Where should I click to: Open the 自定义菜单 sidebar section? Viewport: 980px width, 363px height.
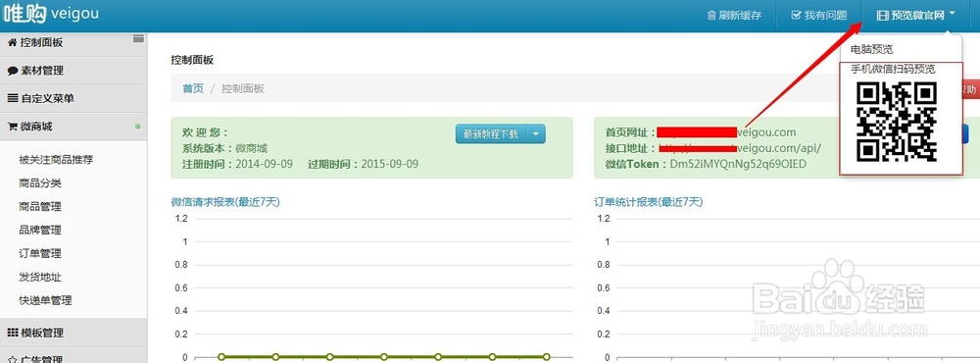[x=73, y=99]
